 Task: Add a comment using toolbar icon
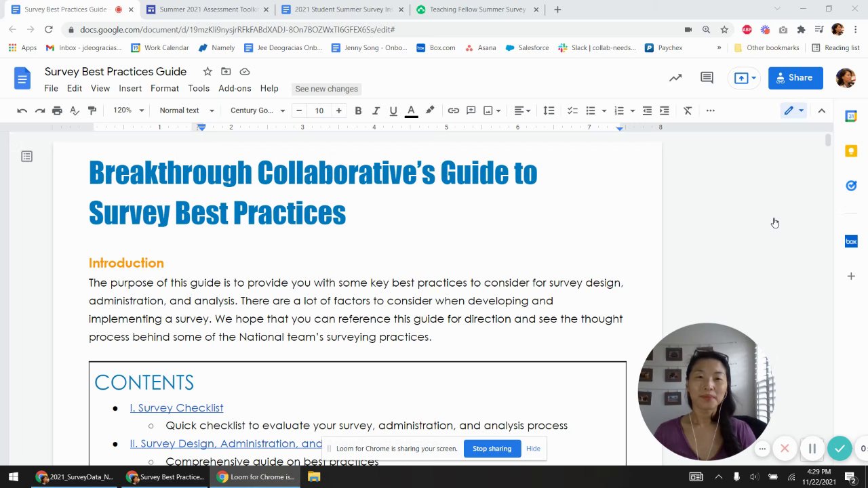tap(471, 110)
